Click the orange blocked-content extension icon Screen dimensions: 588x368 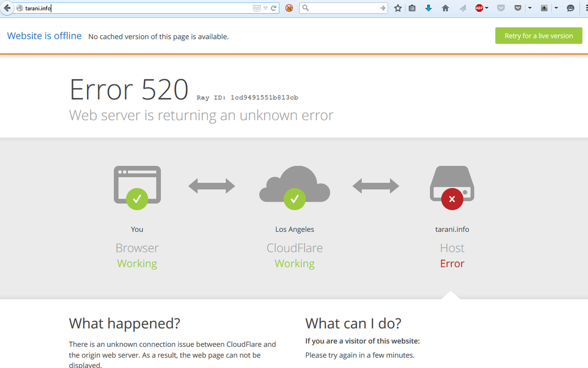click(289, 8)
